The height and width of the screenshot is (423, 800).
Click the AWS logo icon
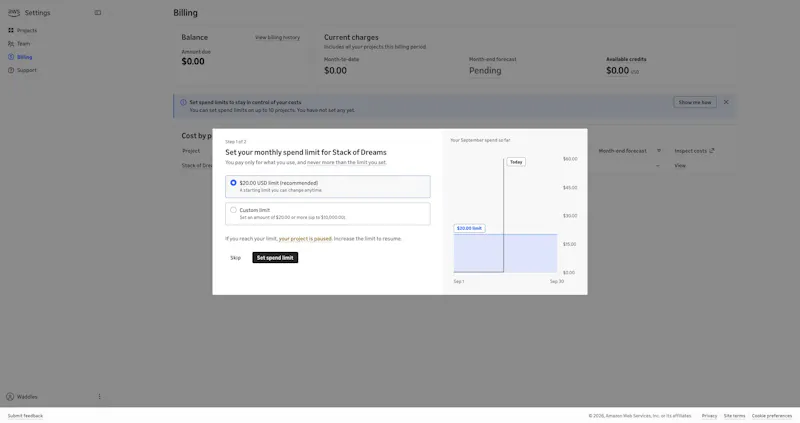click(x=14, y=12)
